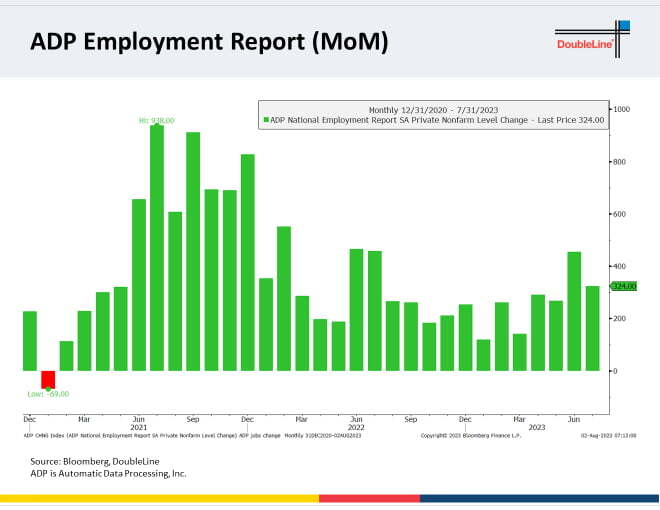
Task: Click 'ADP is Automatic Data Processing, Inc.' note
Action: coord(108,473)
